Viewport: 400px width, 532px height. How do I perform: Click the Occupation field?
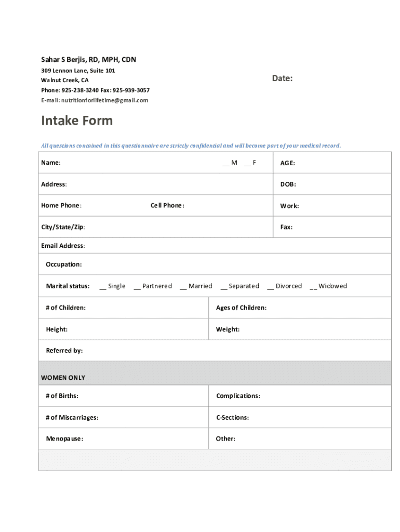(234, 264)
